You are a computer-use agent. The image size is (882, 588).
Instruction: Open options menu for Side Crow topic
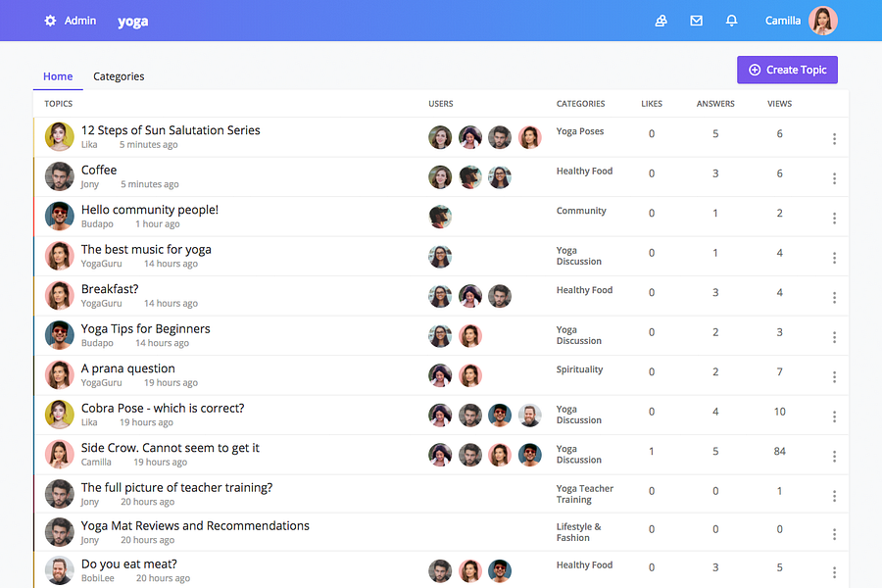pyautogui.click(x=834, y=456)
